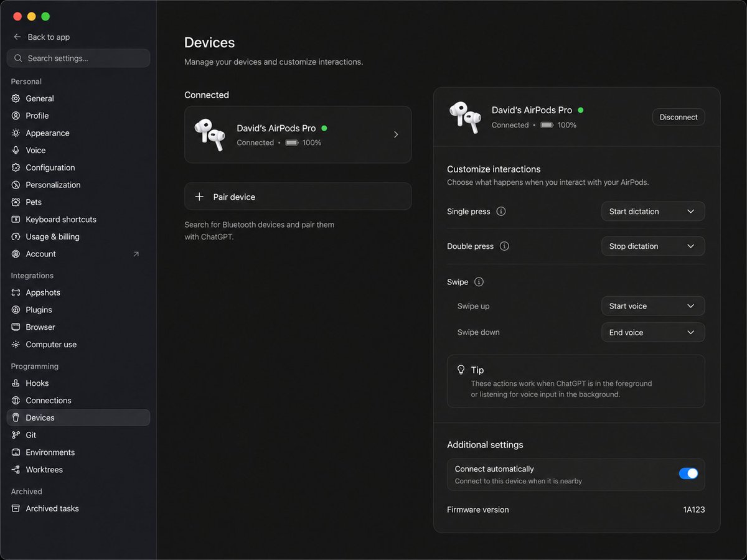Click the Browser icon in sidebar

tap(16, 327)
